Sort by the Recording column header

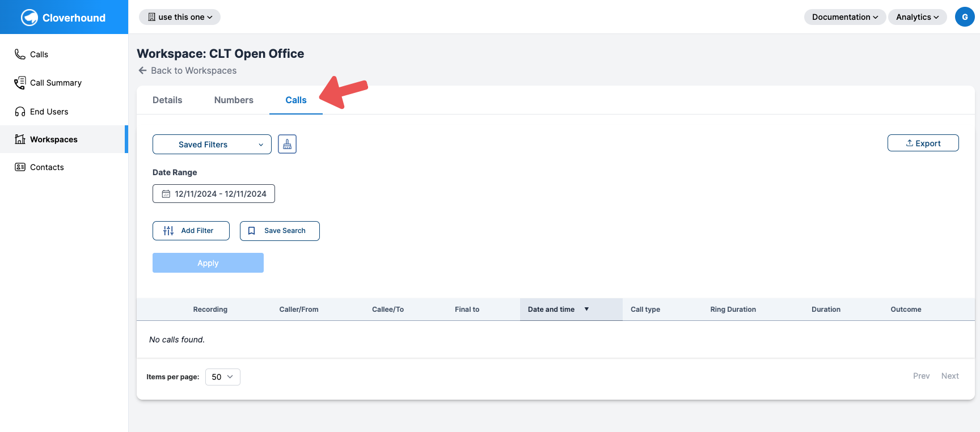(210, 309)
